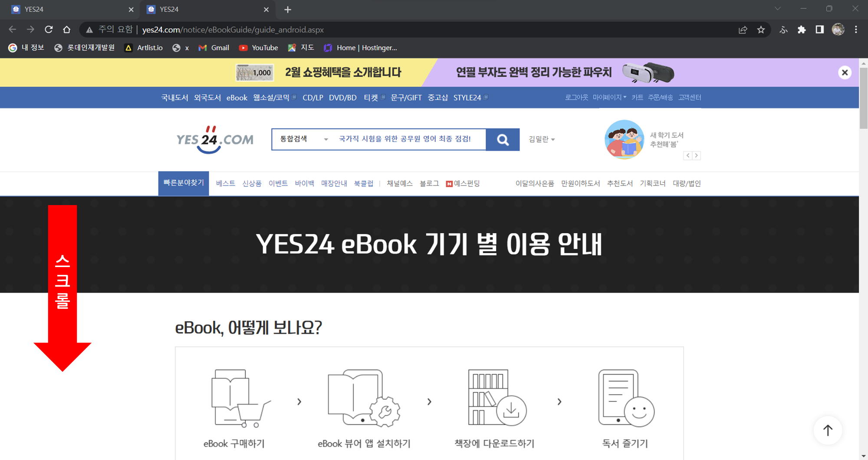Open the 중고샵 menu
868x460 pixels.
tap(437, 98)
